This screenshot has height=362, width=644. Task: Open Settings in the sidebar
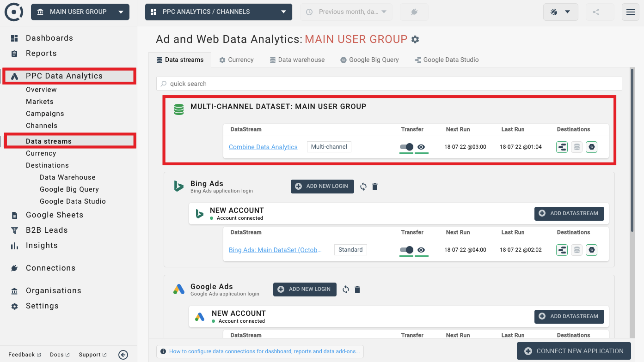[x=42, y=306]
